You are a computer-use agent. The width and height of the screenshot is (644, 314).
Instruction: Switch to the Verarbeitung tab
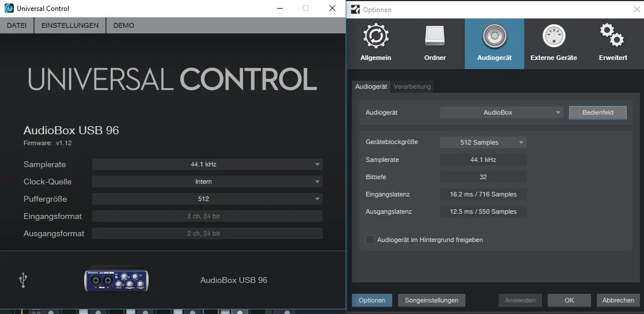pos(412,86)
